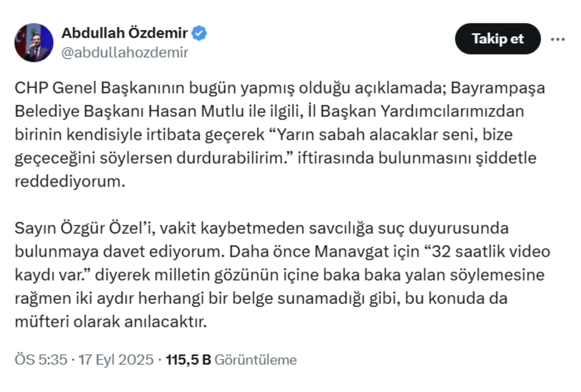The height and width of the screenshot is (392, 581).
Task: Open the three-dot more options menu
Action: point(558,39)
